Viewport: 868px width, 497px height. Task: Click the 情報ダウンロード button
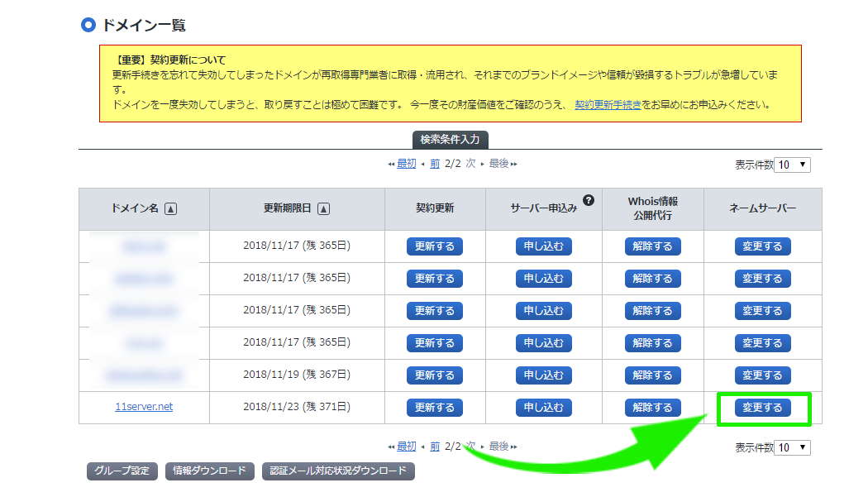tap(209, 471)
